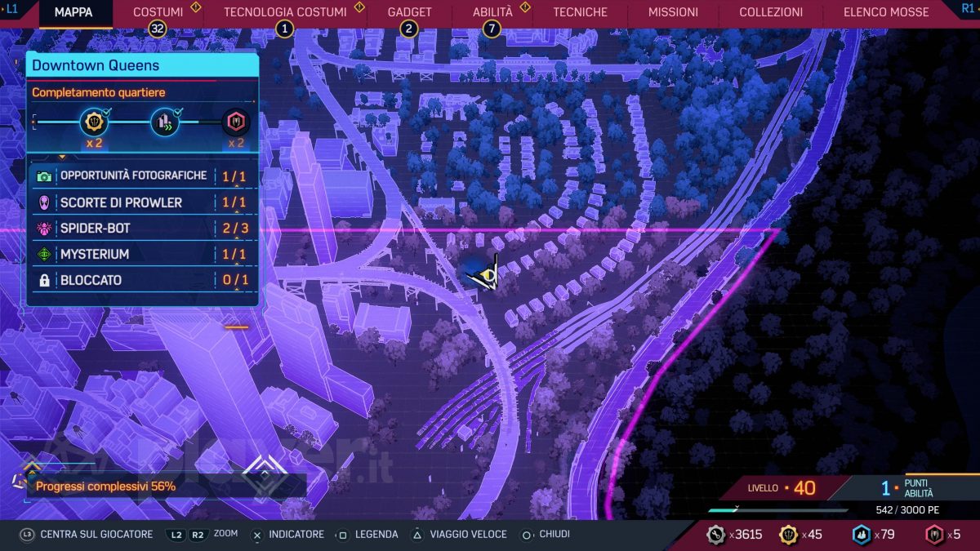
Task: Click the green Mysterium eye icon
Action: (44, 255)
